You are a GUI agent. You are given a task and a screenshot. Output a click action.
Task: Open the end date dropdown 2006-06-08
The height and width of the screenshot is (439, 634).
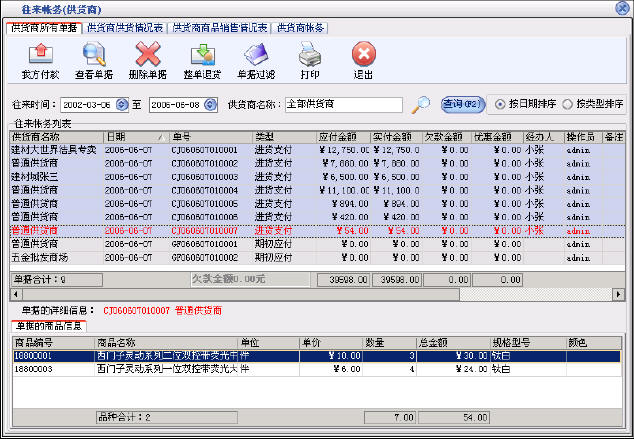pos(210,104)
